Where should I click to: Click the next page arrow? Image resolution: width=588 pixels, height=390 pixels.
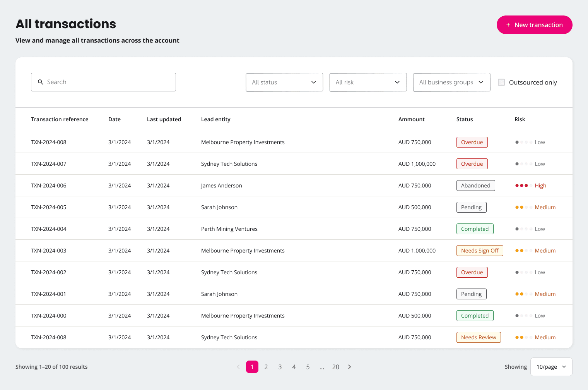tap(349, 367)
